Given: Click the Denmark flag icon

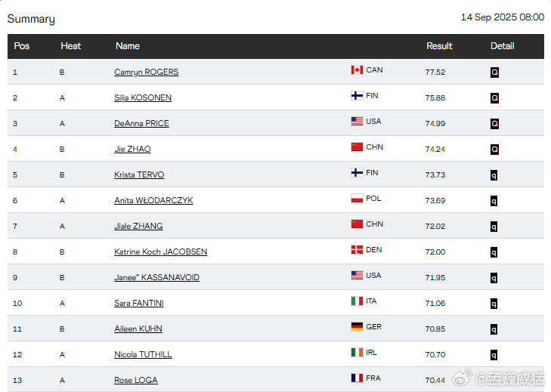Looking at the screenshot, I should [x=357, y=250].
